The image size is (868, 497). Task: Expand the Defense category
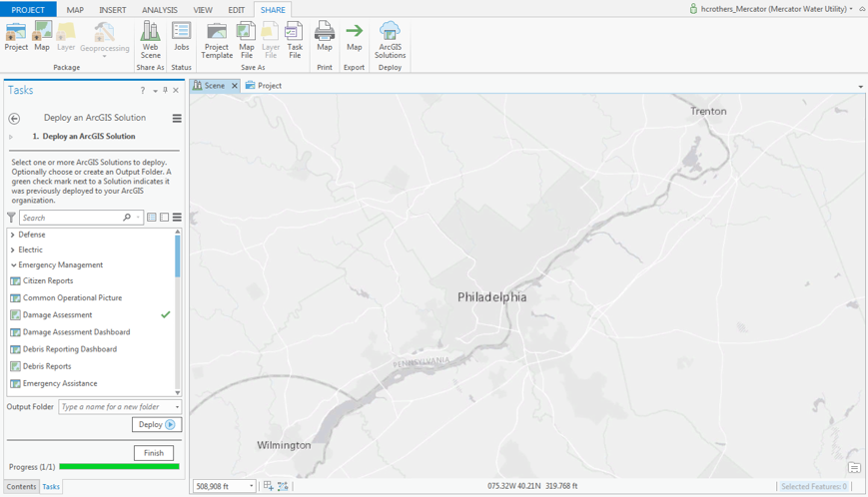pos(13,235)
